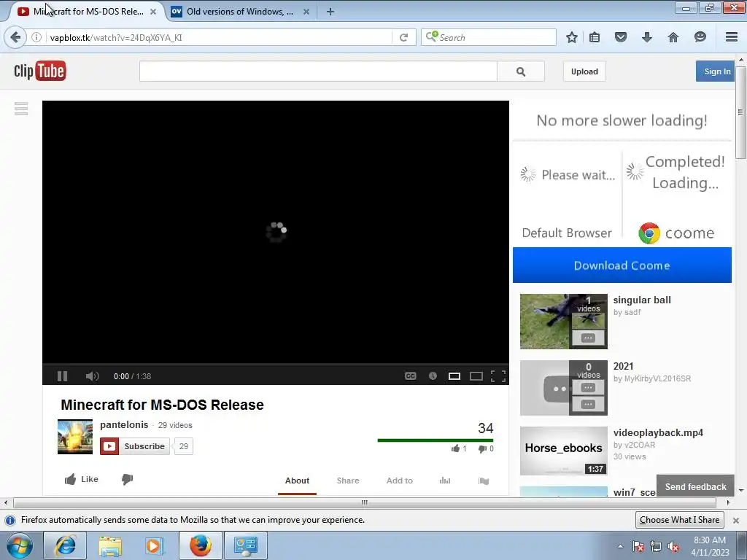Click the ClipTube search input field
747x560 pixels.
point(318,71)
